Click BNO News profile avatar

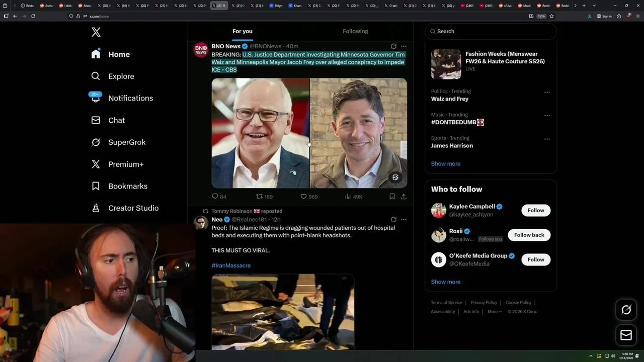(201, 50)
